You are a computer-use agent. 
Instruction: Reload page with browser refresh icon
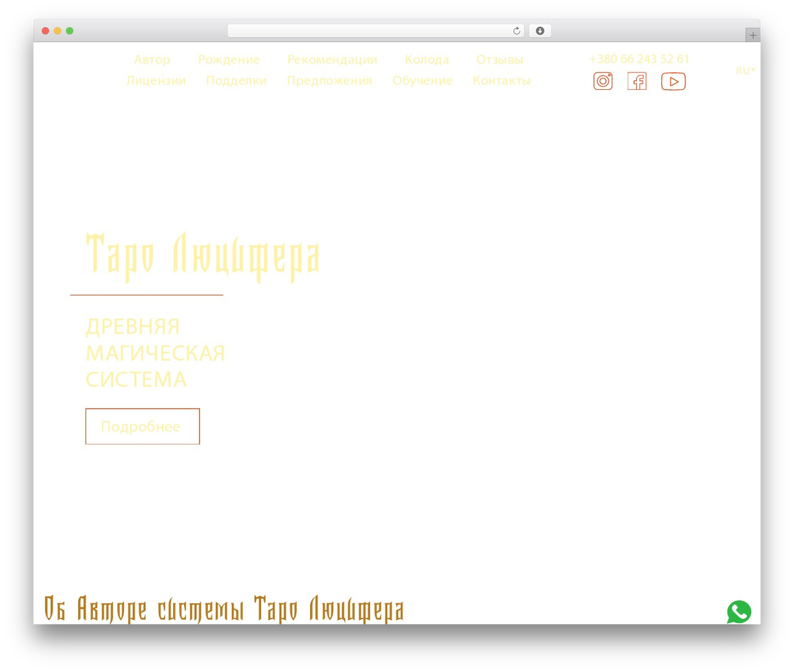pyautogui.click(x=517, y=31)
